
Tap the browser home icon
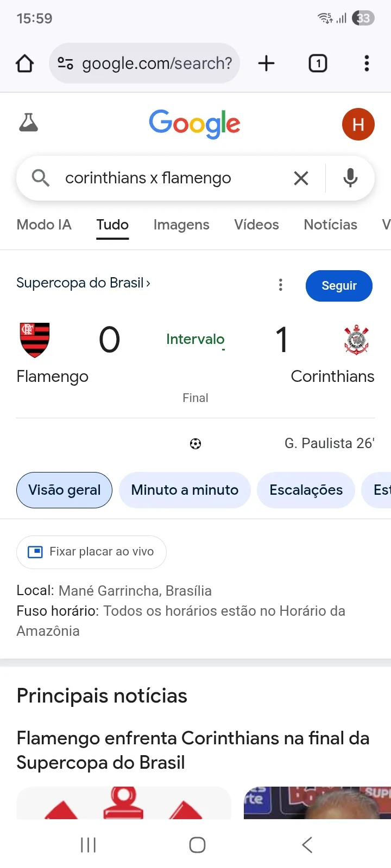click(25, 63)
